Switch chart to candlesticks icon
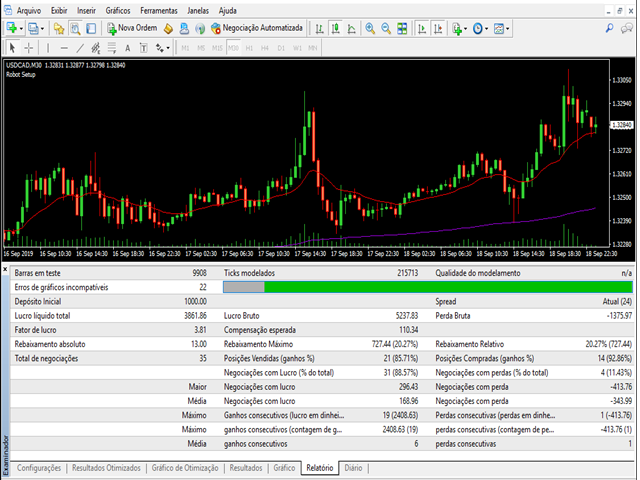The image size is (640, 480). click(x=336, y=28)
